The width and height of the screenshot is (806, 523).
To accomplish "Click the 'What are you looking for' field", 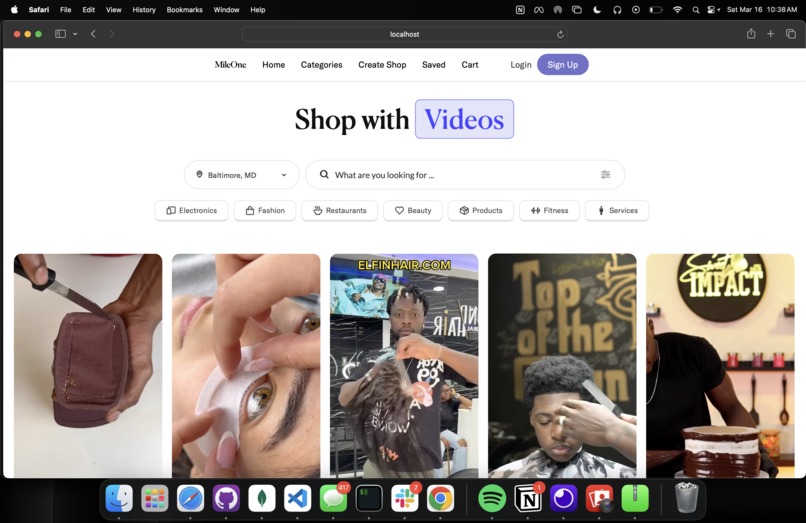I will 465,175.
